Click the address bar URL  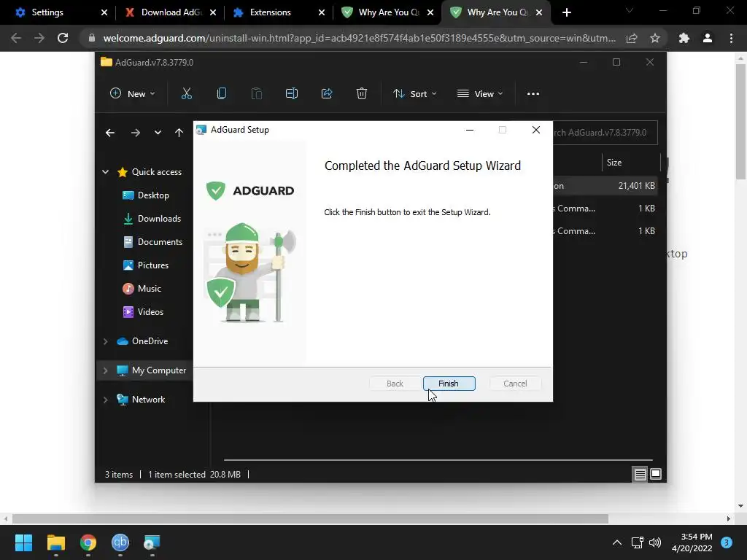[x=359, y=38]
